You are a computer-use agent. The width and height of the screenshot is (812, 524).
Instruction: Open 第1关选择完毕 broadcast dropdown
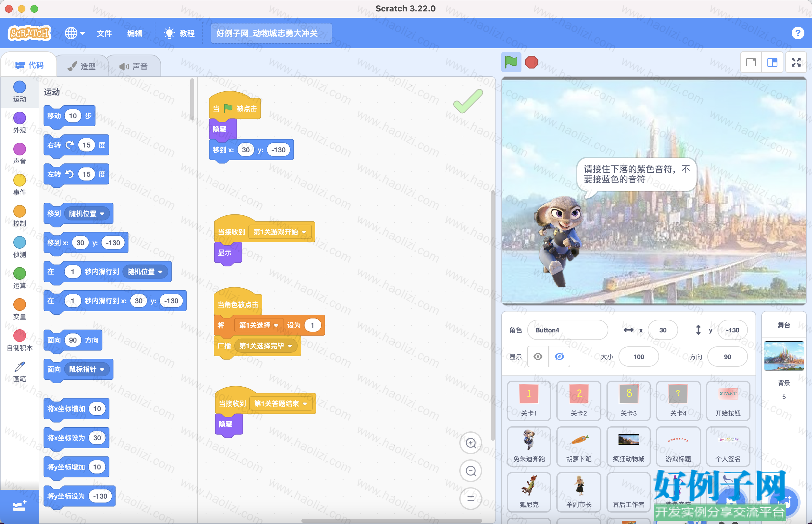point(266,346)
